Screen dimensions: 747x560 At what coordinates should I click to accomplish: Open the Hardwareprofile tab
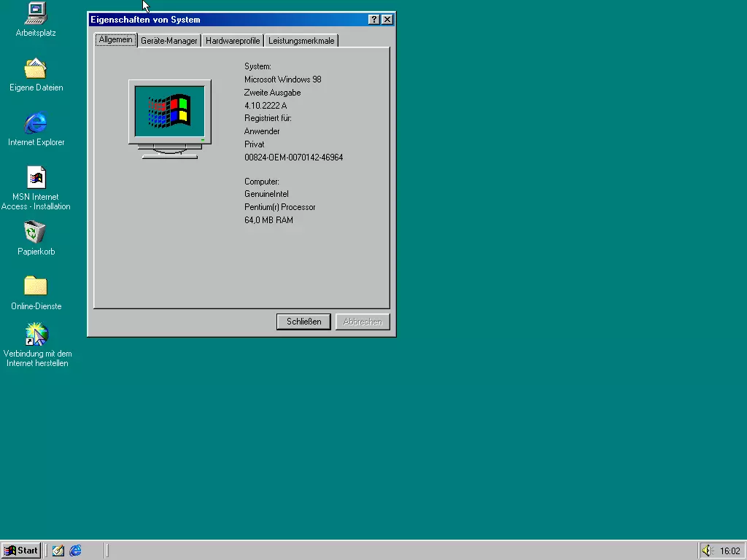click(233, 41)
